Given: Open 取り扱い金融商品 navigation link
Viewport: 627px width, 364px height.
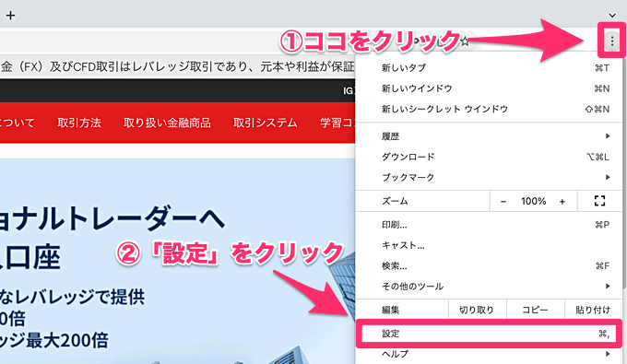Looking at the screenshot, I should 167,123.
